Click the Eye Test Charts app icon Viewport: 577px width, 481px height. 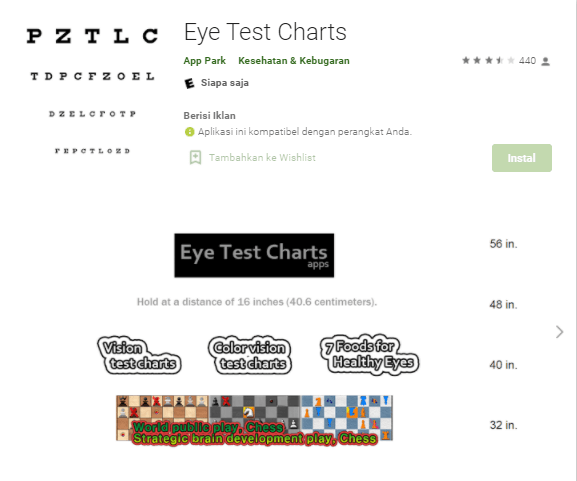coord(92,91)
